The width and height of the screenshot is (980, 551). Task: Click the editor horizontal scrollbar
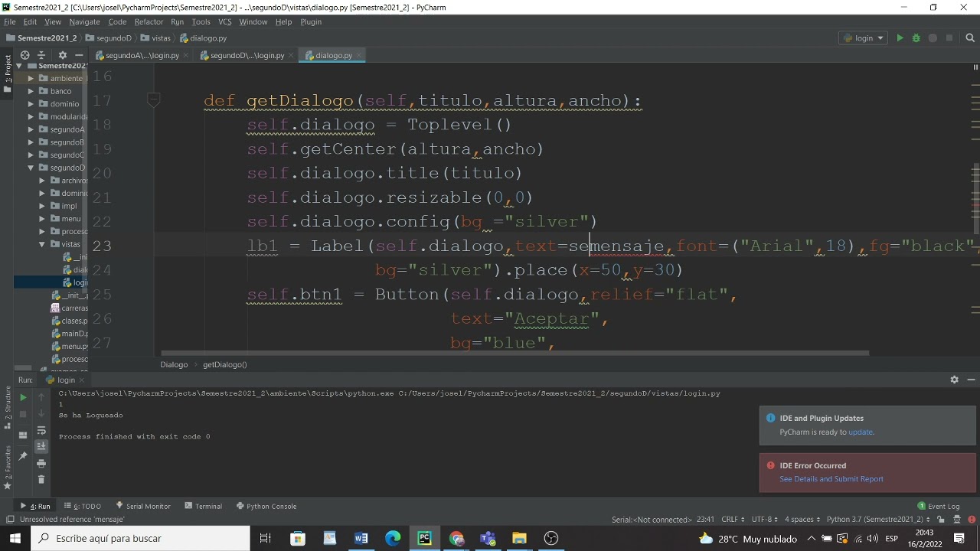pos(514,354)
